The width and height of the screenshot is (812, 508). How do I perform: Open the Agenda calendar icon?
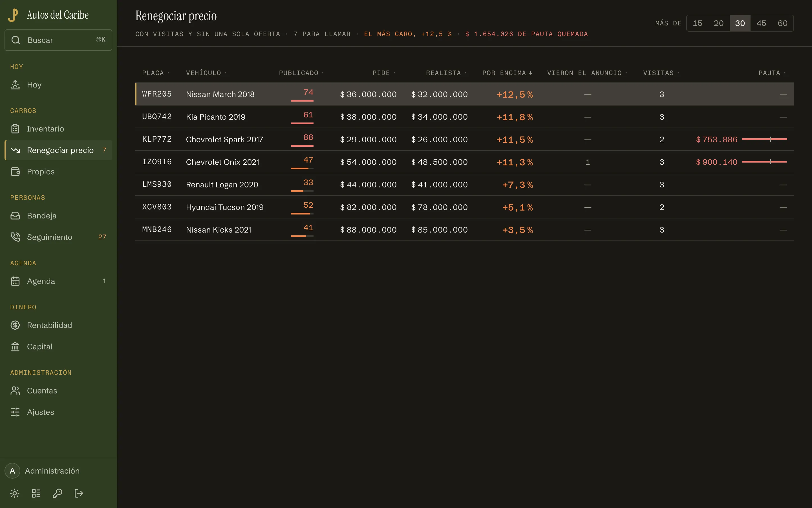click(15, 281)
